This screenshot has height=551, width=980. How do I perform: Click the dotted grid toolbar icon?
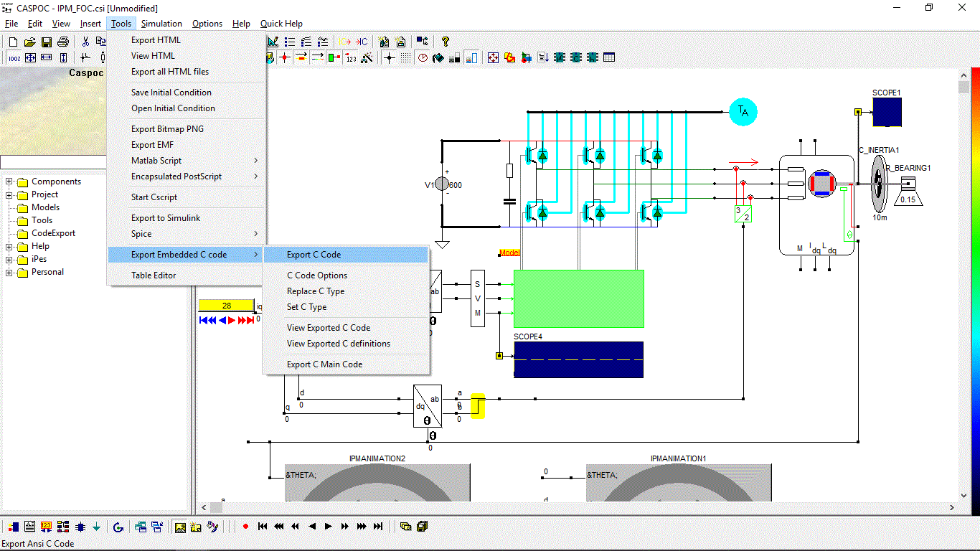(x=405, y=57)
